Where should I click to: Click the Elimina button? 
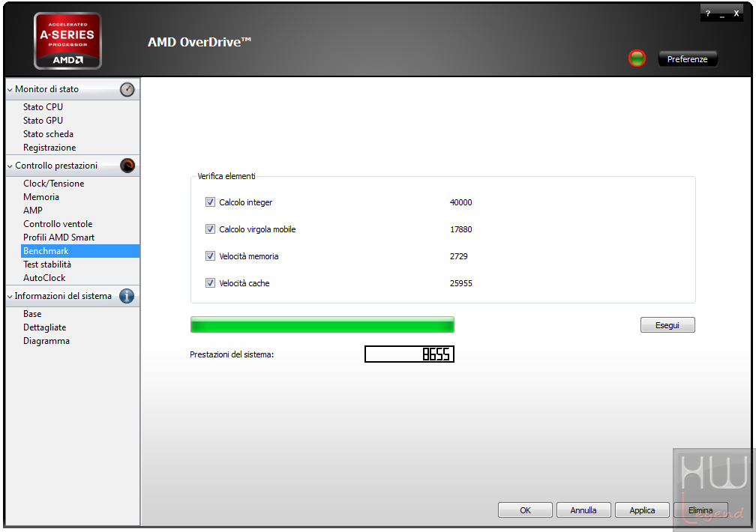[700, 510]
